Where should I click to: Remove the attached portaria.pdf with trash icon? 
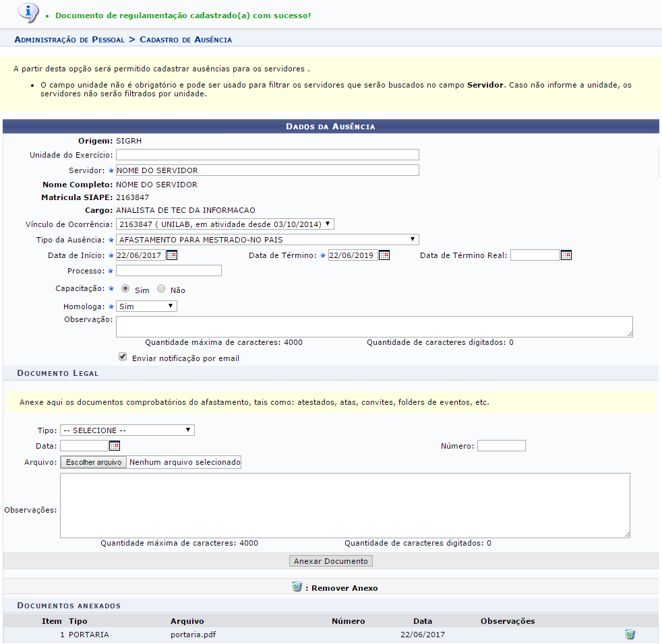point(630,635)
